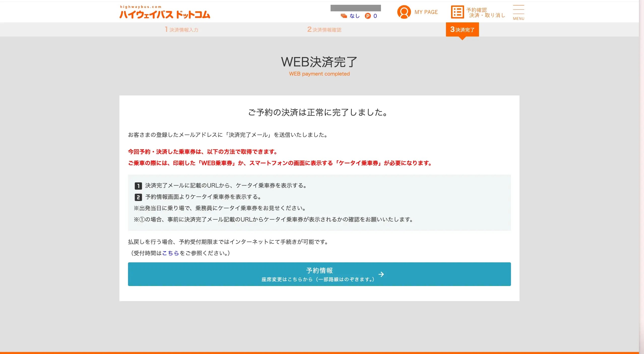
Task: Click the orange P points icon
Action: [x=368, y=16]
